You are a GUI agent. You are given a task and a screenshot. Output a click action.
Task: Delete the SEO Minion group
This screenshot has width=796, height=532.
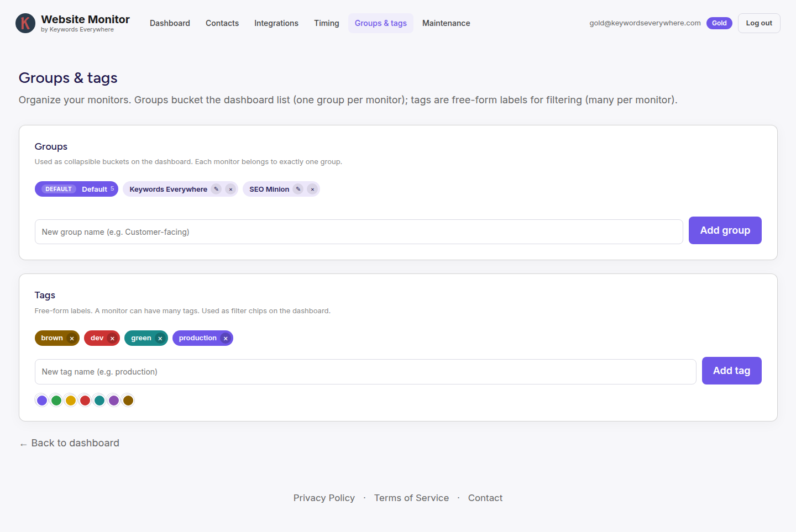point(312,189)
